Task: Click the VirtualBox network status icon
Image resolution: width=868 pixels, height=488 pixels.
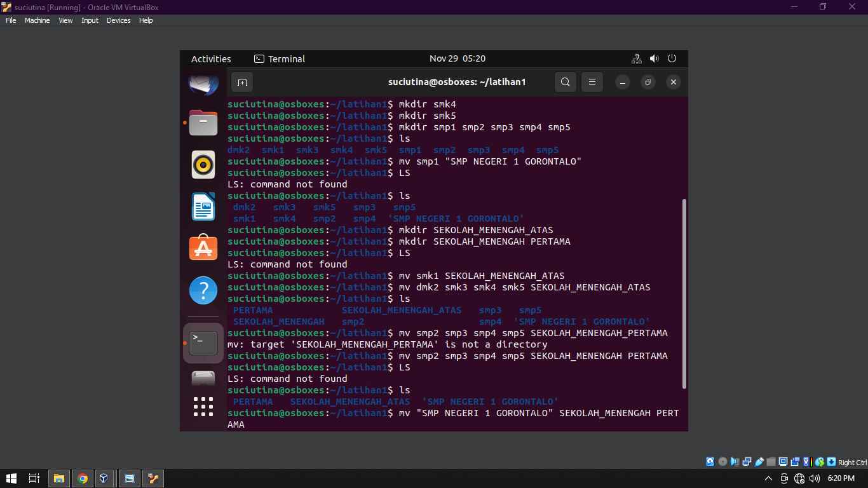Action: [747, 462]
